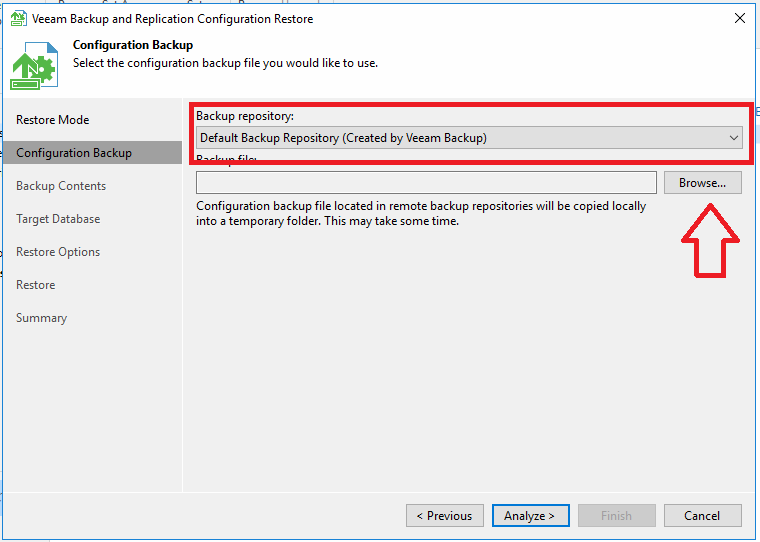Select the Restore step in sidebar
The image size is (760, 542).
pos(35,285)
